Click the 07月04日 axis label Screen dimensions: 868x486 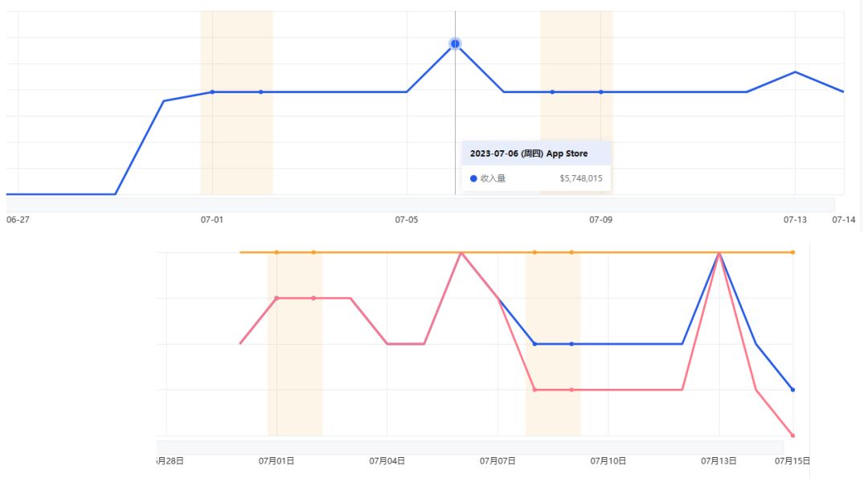click(387, 461)
